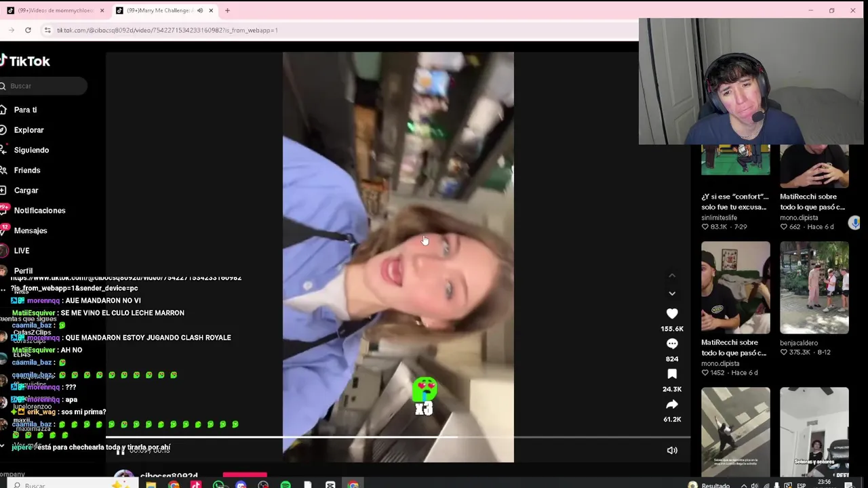
Task: Open WhatsApp in the taskbar
Action: point(218,485)
